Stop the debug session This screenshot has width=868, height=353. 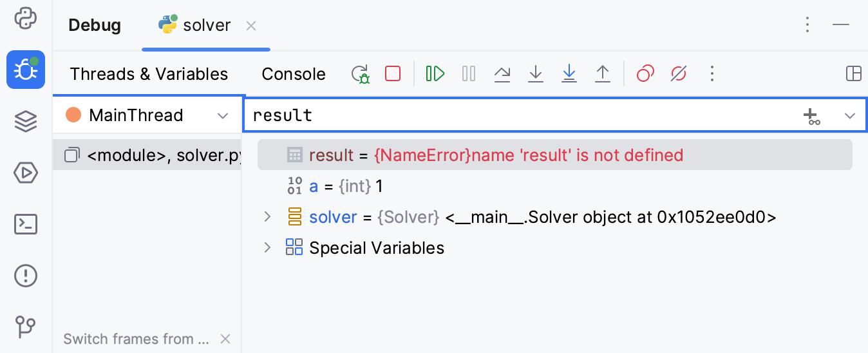tap(393, 74)
